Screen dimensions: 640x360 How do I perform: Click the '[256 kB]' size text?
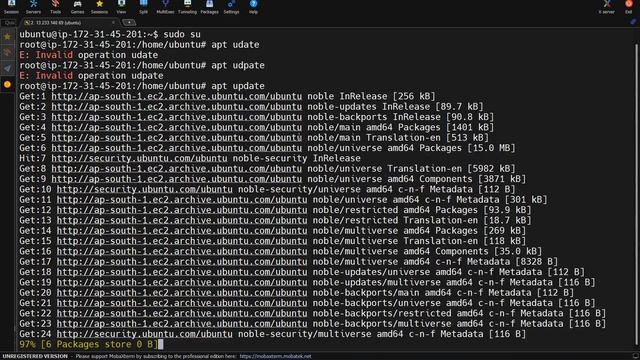point(414,96)
